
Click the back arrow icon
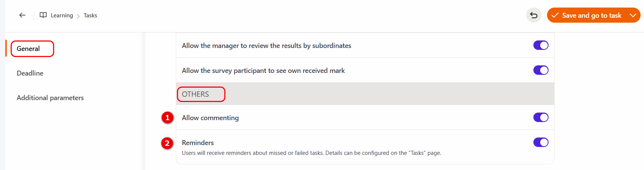coord(22,15)
